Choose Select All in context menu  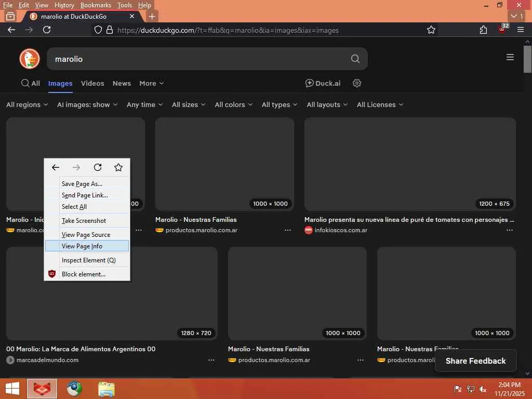pos(87,207)
